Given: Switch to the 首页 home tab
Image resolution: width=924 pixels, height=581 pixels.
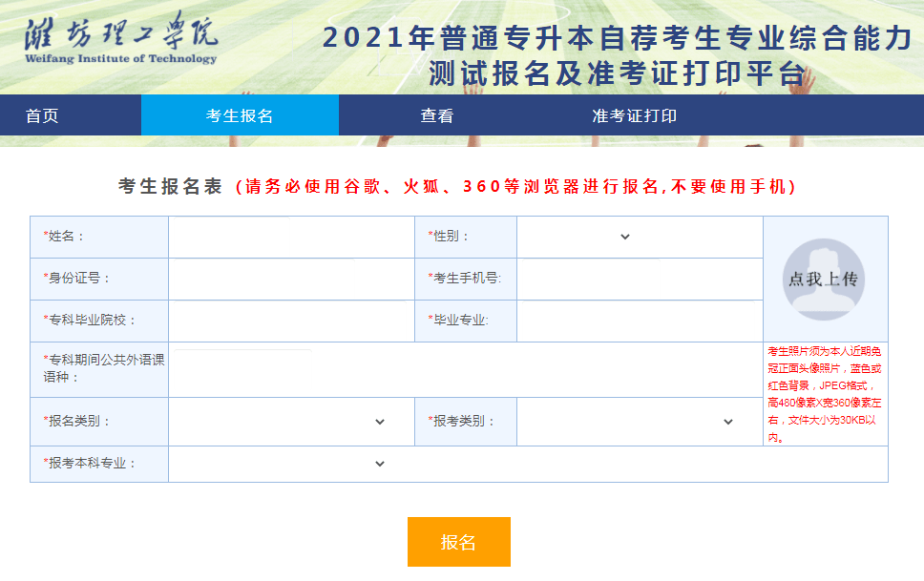Looking at the screenshot, I should click(x=43, y=115).
